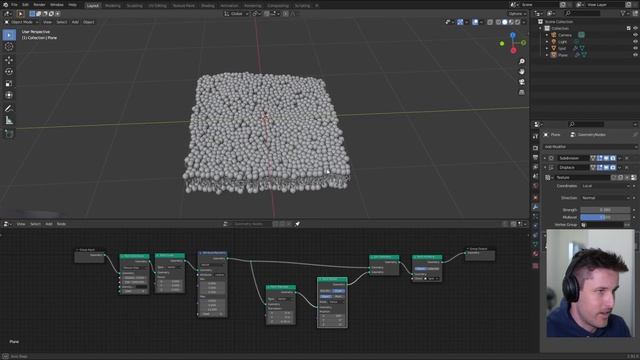Select the Transform tool
Image resolution: width=640 pixels, height=360 pixels.
tap(9, 95)
